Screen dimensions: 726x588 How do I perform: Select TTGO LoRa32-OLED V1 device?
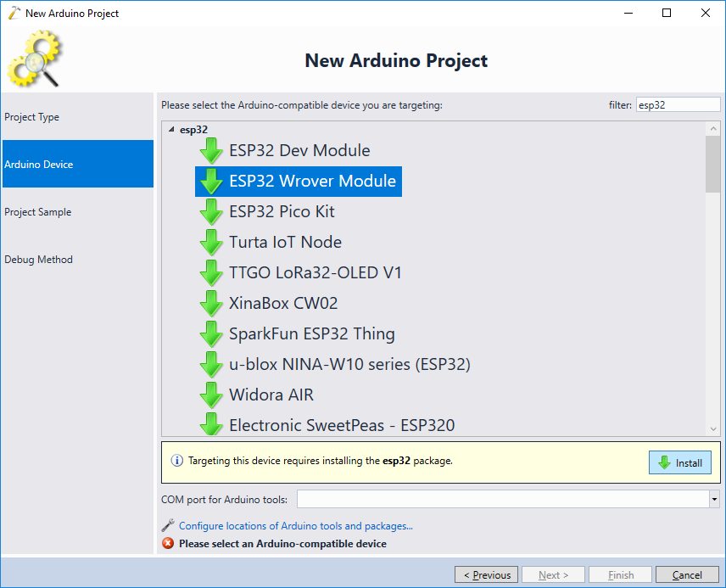[x=316, y=273]
